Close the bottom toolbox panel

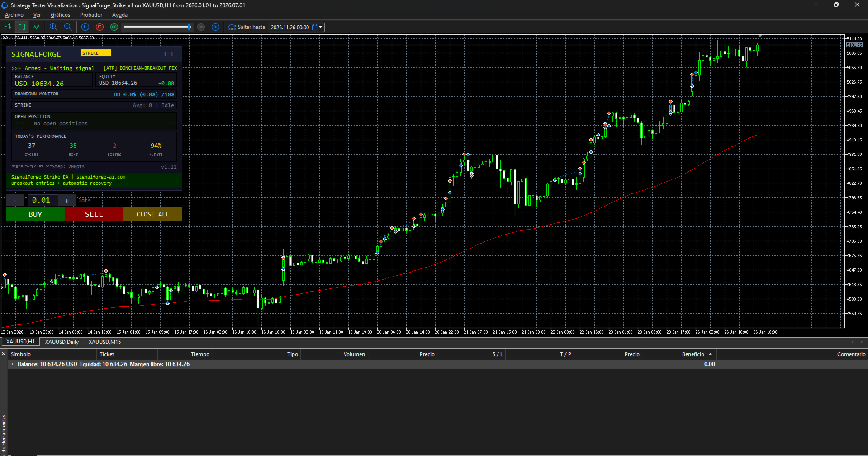click(4, 354)
